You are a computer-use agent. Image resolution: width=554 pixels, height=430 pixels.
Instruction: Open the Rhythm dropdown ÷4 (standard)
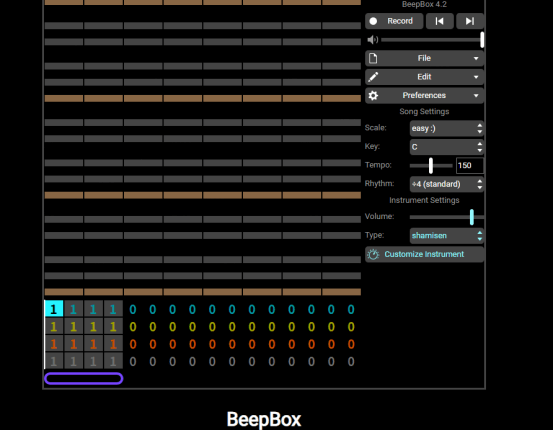point(447,184)
